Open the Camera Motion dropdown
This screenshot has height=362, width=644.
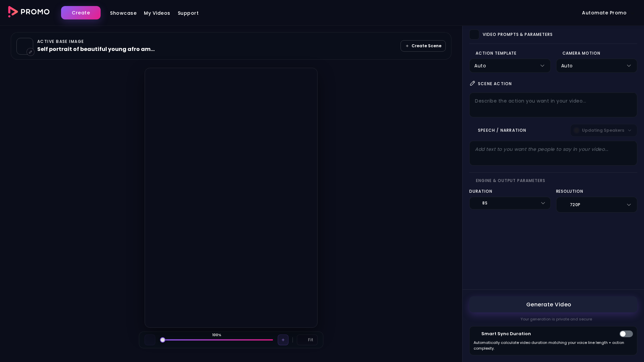596,66
